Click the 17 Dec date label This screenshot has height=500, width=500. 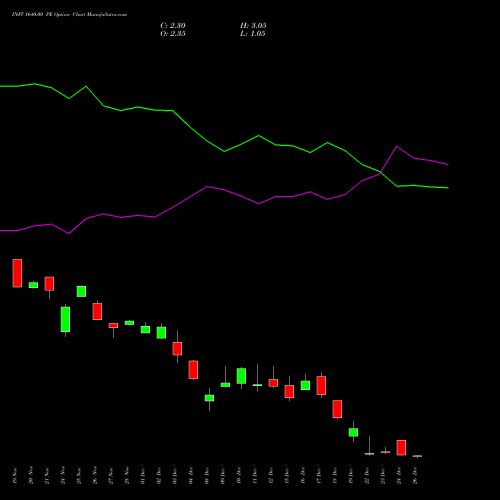(319, 475)
